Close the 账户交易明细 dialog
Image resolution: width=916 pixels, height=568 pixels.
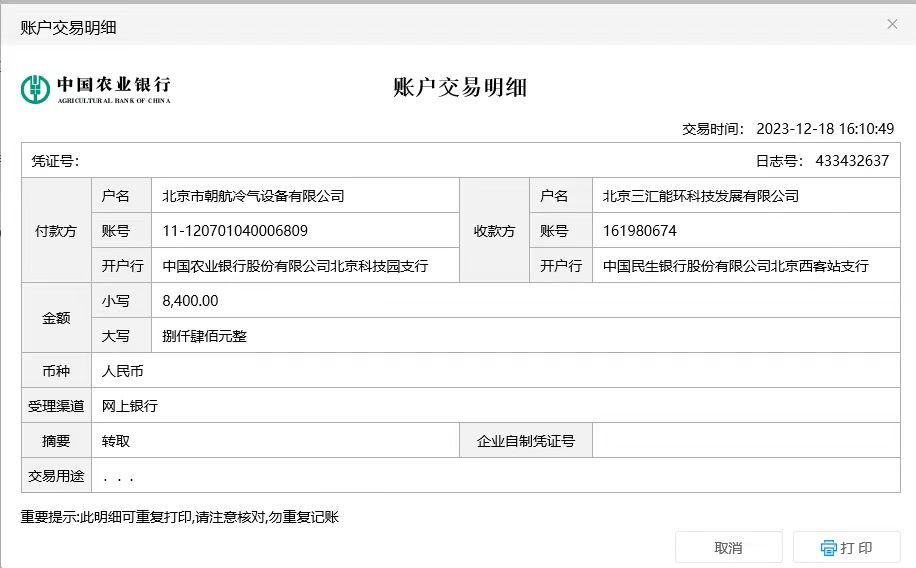(x=892, y=24)
